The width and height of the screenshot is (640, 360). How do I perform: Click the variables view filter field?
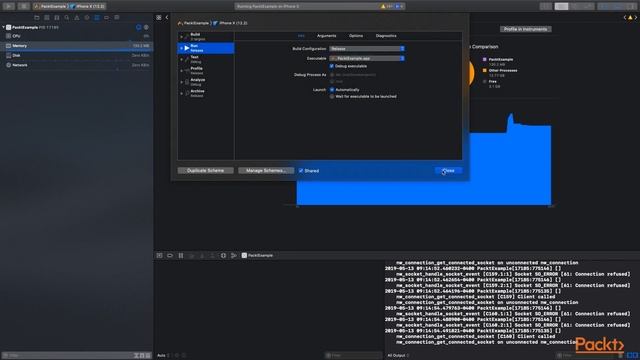point(353,356)
